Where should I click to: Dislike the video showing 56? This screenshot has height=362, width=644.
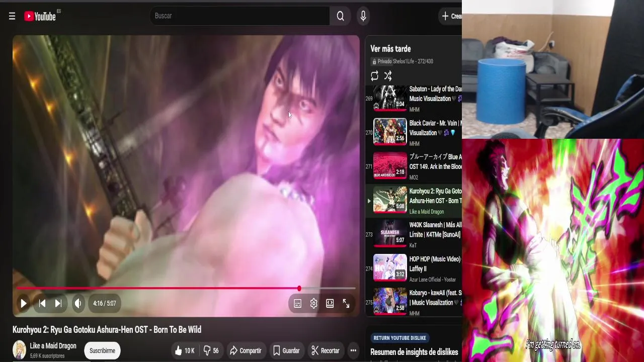click(x=211, y=351)
